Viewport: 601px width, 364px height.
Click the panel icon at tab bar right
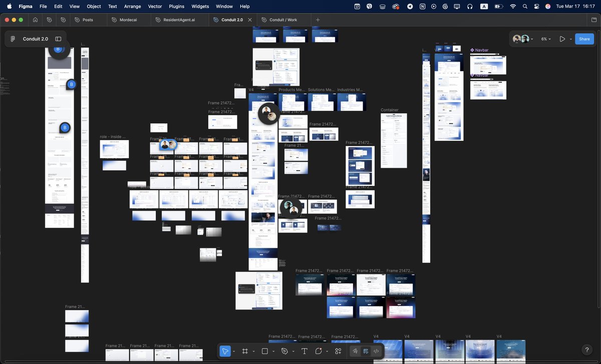(x=594, y=20)
